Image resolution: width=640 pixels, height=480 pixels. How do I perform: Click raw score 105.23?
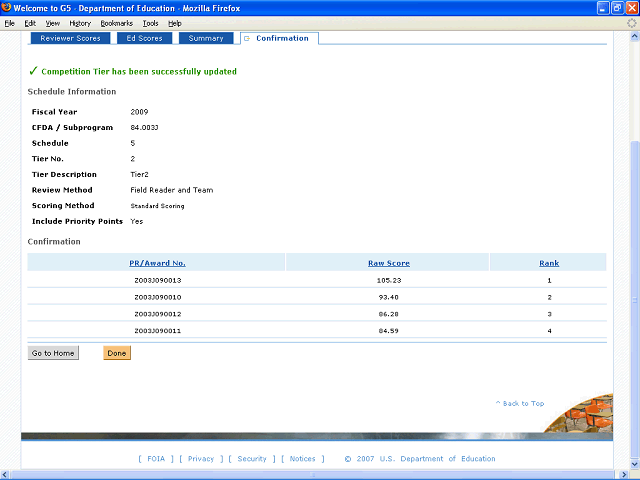[x=389, y=280]
